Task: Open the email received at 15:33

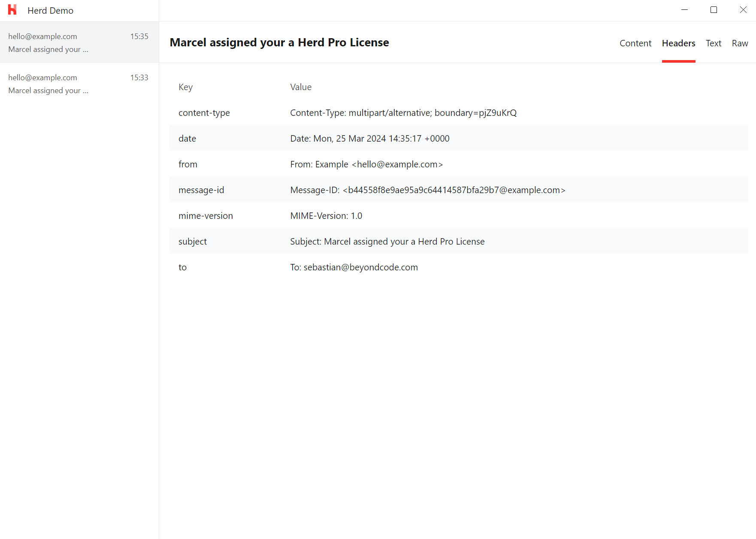Action: coord(79,84)
